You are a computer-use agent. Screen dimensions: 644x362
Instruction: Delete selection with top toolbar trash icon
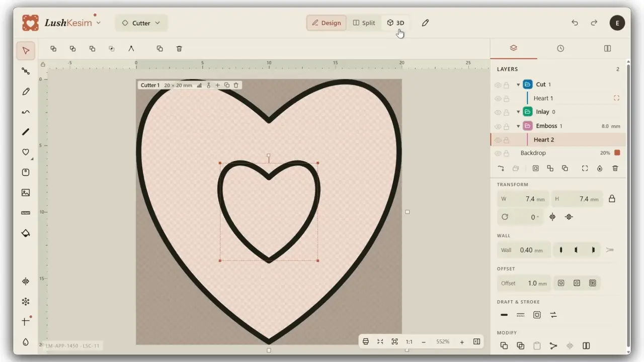(x=179, y=49)
